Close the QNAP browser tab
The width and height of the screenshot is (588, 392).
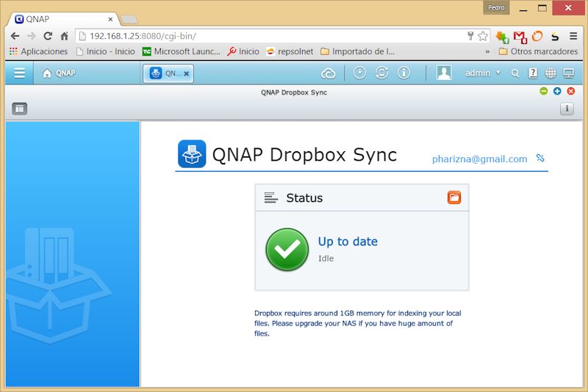(x=110, y=19)
